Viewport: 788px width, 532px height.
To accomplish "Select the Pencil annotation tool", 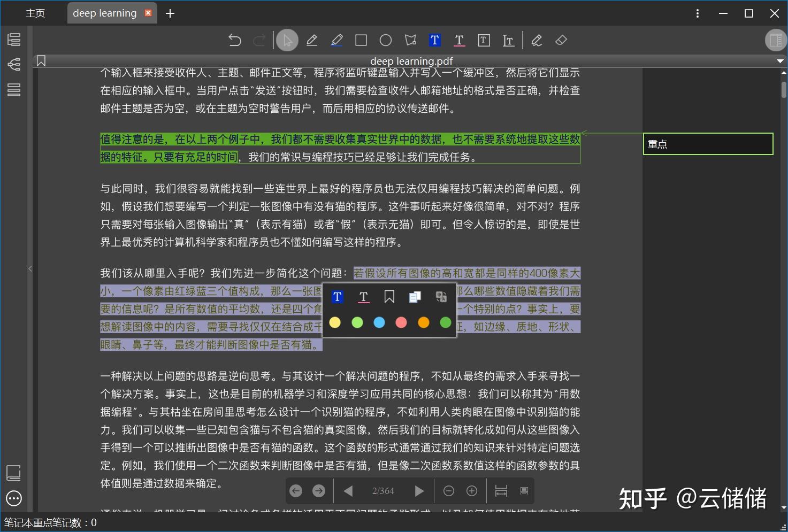I will [x=312, y=40].
